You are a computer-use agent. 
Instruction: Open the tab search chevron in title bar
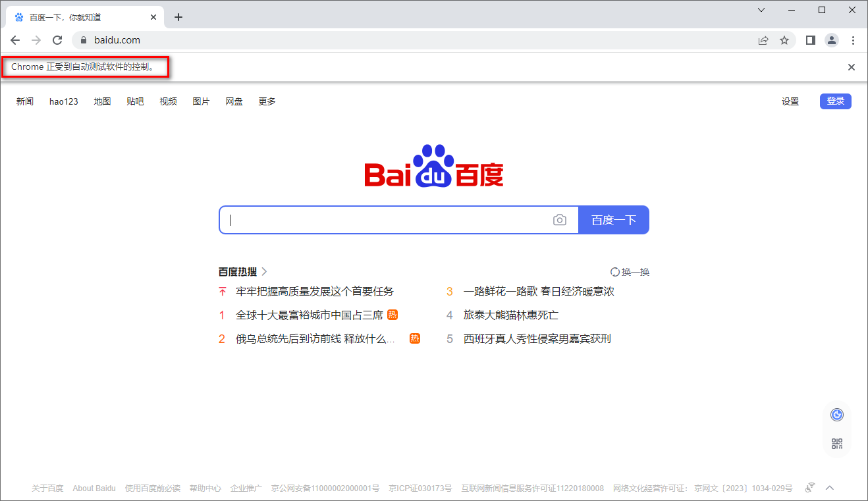tap(761, 10)
